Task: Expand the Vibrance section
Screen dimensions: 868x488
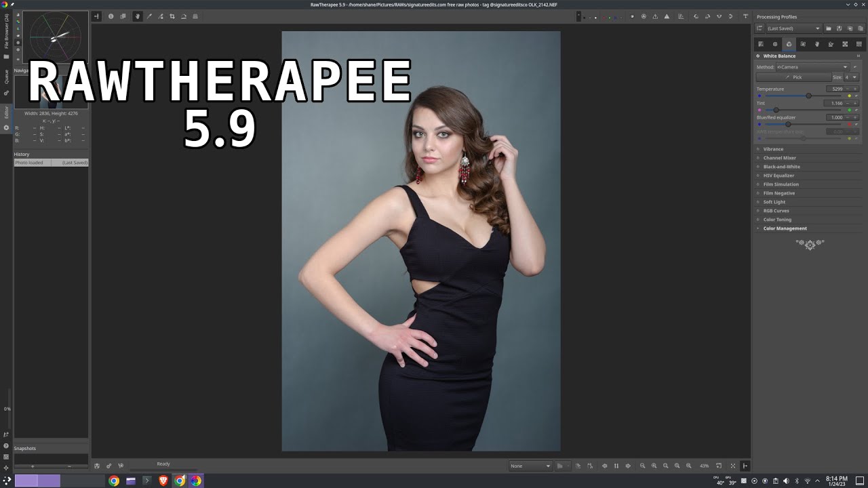Action: [773, 149]
